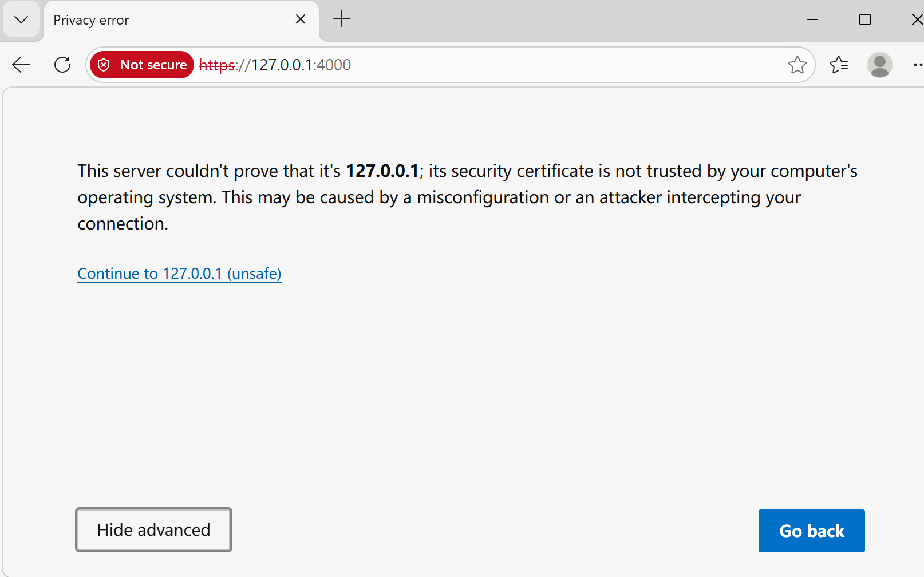Minimize the browser window

click(812, 19)
